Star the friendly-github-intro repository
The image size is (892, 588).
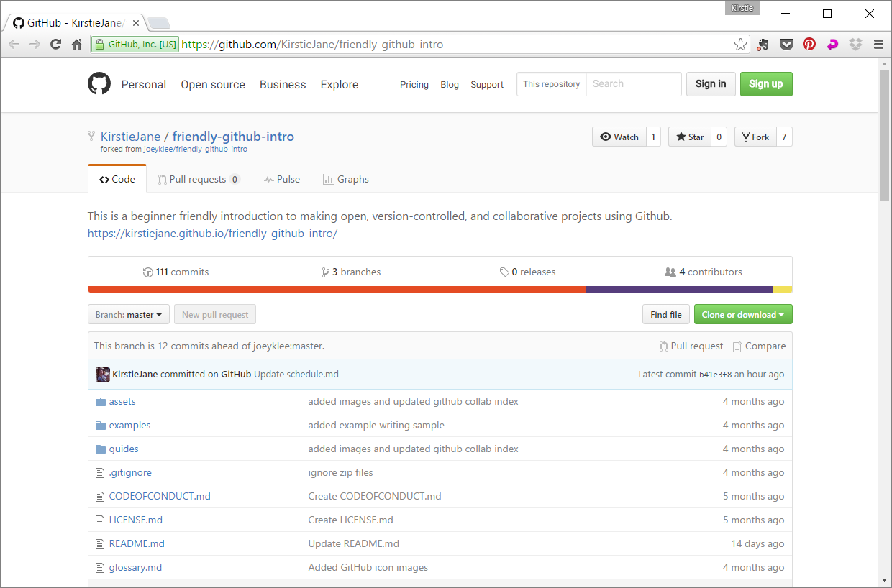pos(690,137)
